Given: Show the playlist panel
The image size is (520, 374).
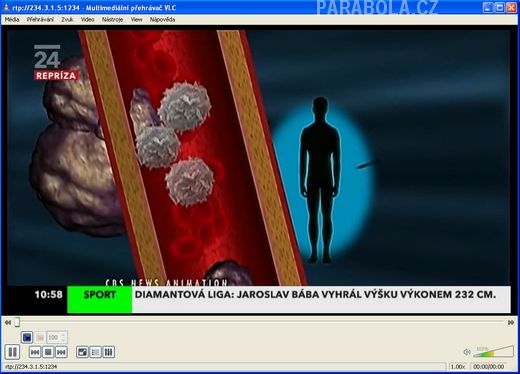Looking at the screenshot, I should pyautogui.click(x=96, y=352).
